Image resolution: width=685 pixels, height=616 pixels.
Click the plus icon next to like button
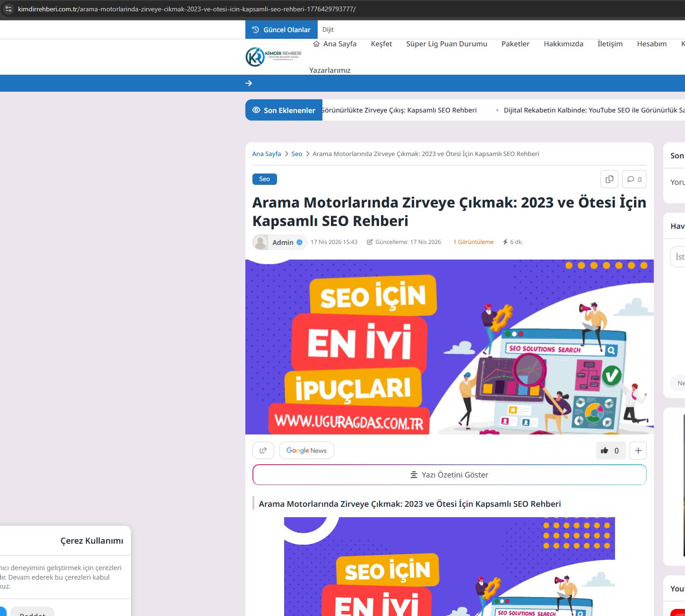[638, 451]
